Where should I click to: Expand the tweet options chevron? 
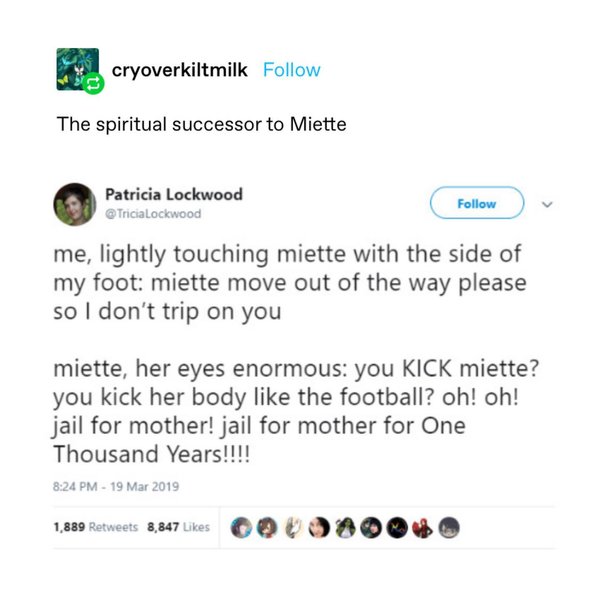(x=545, y=203)
